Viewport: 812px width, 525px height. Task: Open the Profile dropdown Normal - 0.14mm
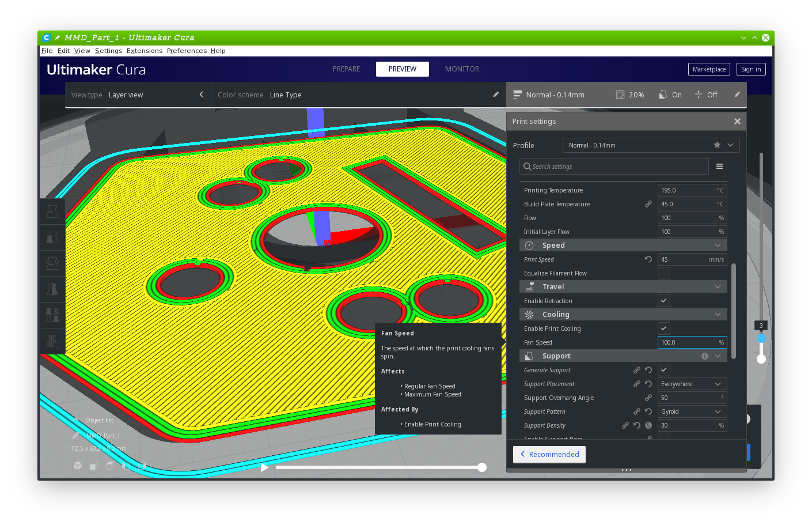point(651,145)
